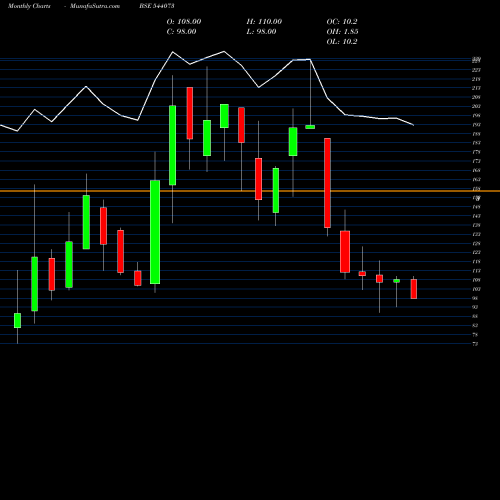The height and width of the screenshot is (500, 500).
Task: Click the "143" price axis label
Action: click(477, 216)
